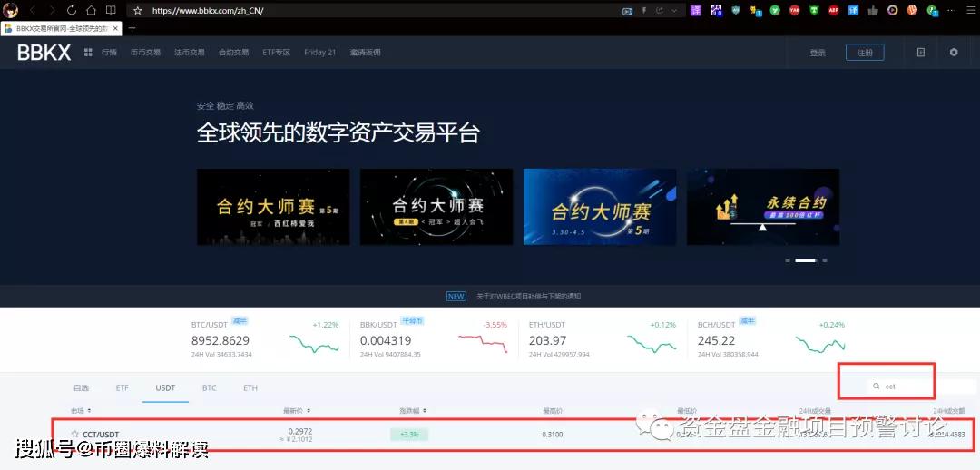Go back with the browser back arrow
980x470 pixels.
33,11
